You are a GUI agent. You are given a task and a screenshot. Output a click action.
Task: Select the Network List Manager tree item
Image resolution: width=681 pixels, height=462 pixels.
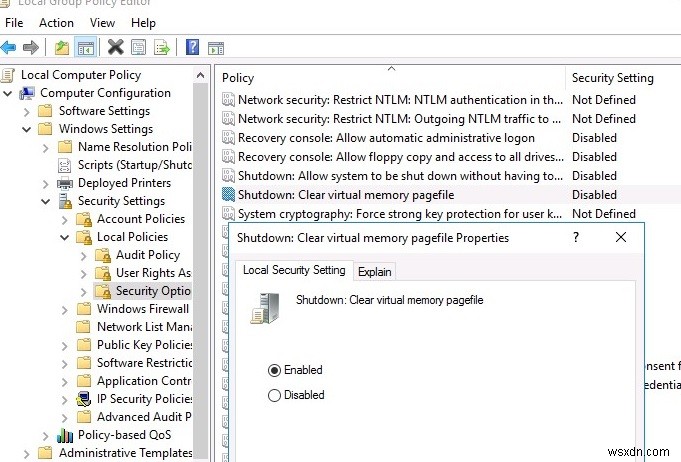[144, 327]
